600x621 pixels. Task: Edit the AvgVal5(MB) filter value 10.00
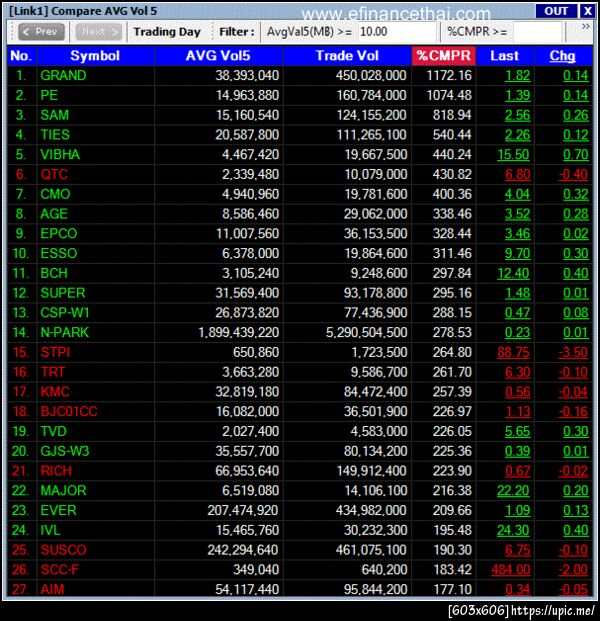coord(397,32)
